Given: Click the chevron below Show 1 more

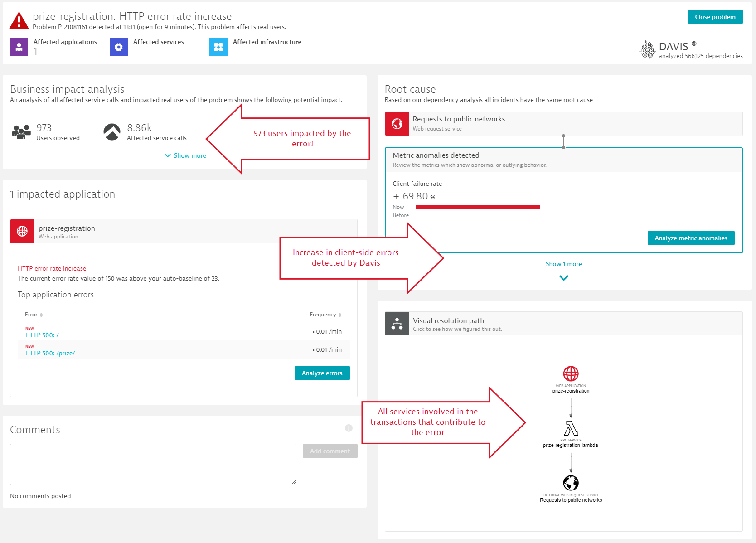Looking at the screenshot, I should 564,278.
